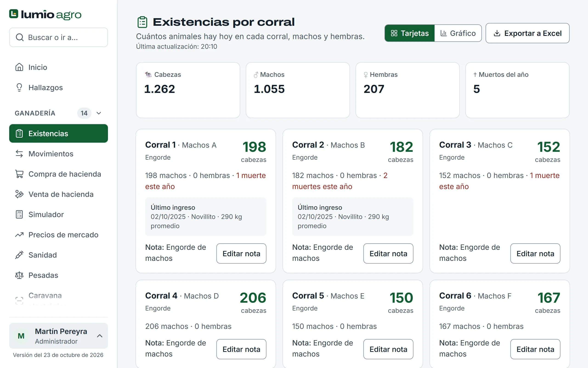Click the Movimientos arrows icon
The image size is (588, 368).
(19, 154)
